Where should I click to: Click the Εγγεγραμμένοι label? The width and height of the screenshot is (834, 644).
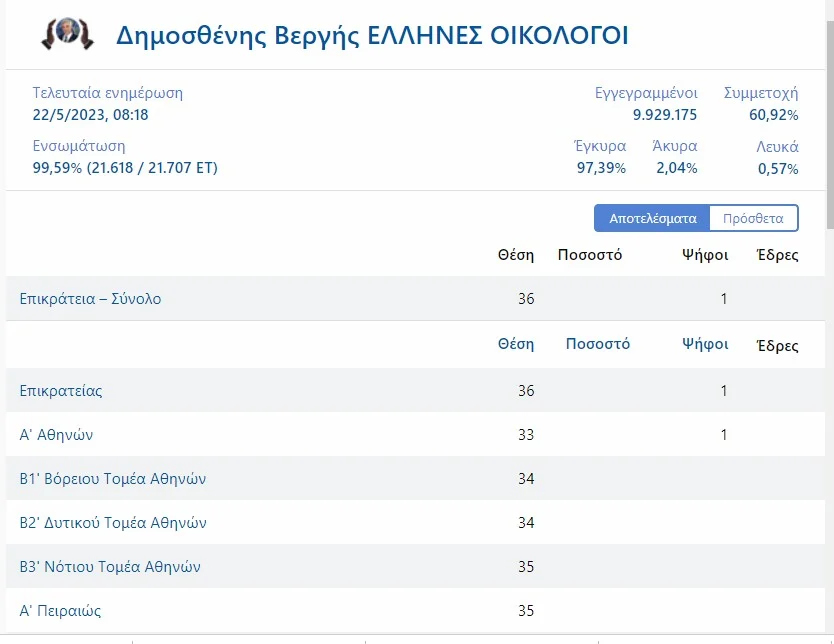click(x=646, y=93)
